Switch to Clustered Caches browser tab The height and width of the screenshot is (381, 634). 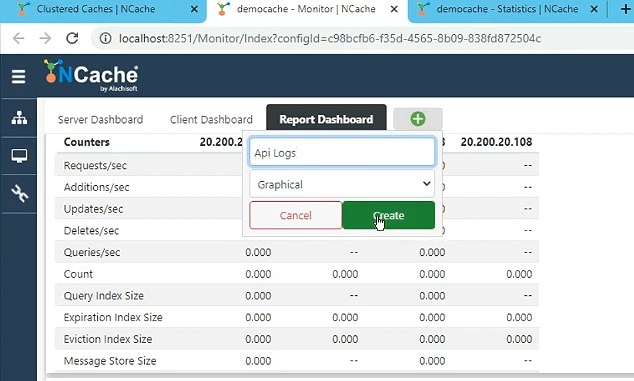coord(96,9)
